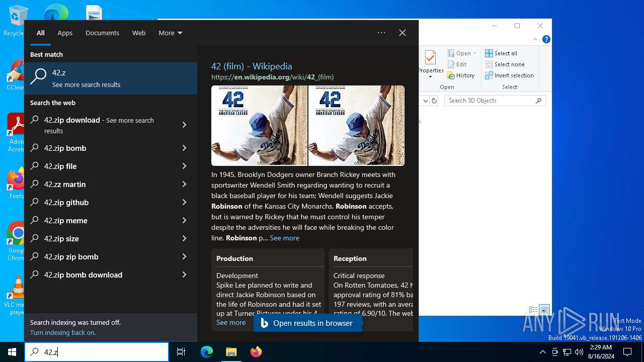Screen dimensions: 644x362
Task: Click Edit in the Explorer ribbon Open group
Action: pyautogui.click(x=457, y=64)
